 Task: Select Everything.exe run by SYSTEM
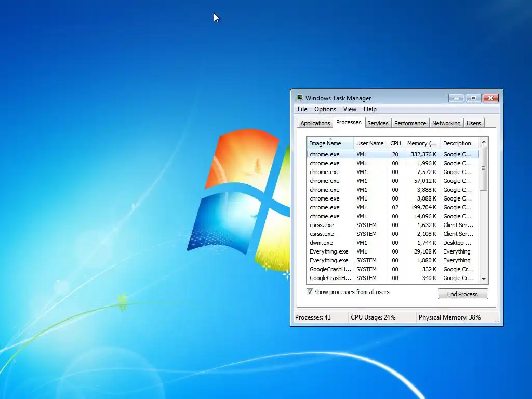(393, 260)
